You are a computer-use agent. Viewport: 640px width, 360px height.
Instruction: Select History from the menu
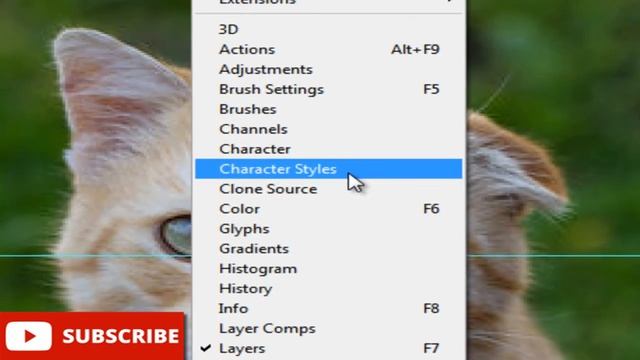coord(329,289)
